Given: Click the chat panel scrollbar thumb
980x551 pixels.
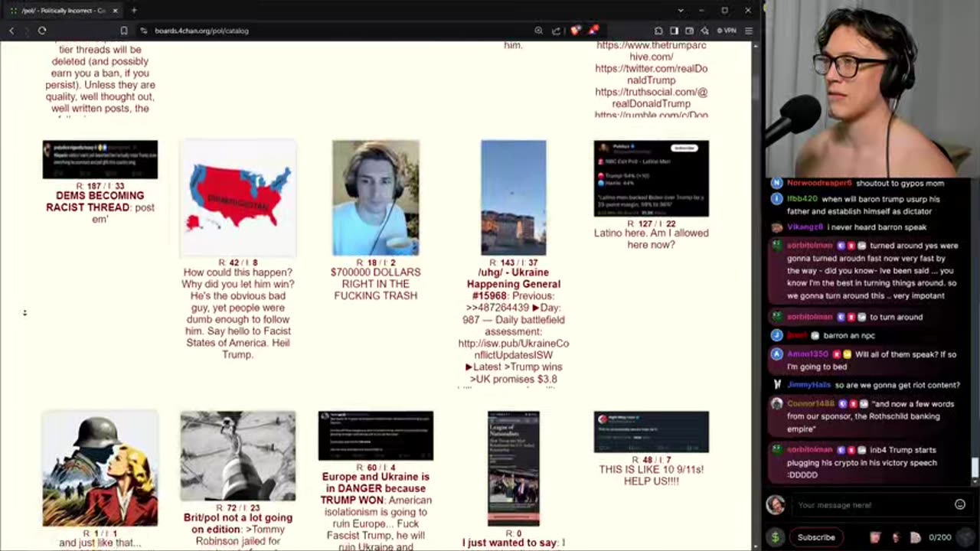Looking at the screenshot, I should pyautogui.click(x=975, y=467).
